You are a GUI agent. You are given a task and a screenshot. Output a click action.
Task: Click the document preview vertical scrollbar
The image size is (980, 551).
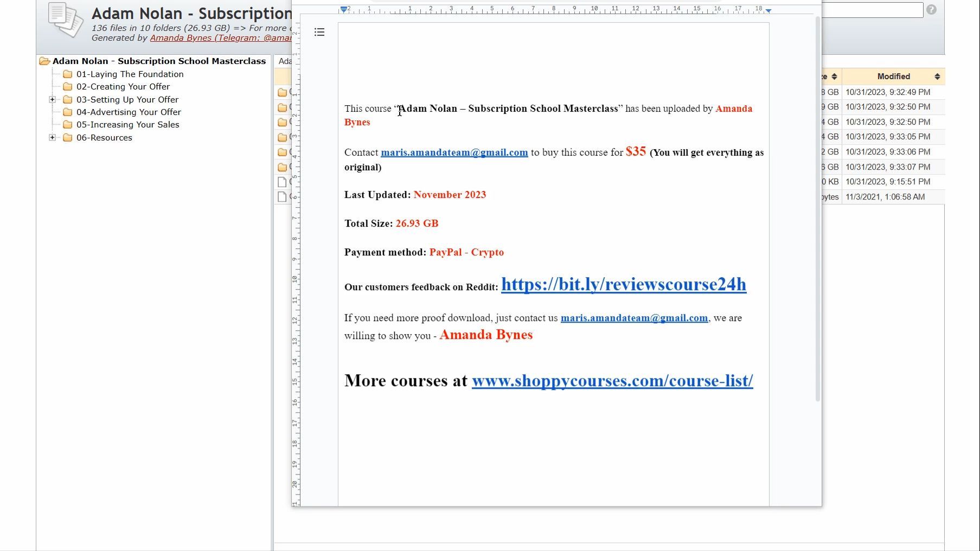click(818, 209)
